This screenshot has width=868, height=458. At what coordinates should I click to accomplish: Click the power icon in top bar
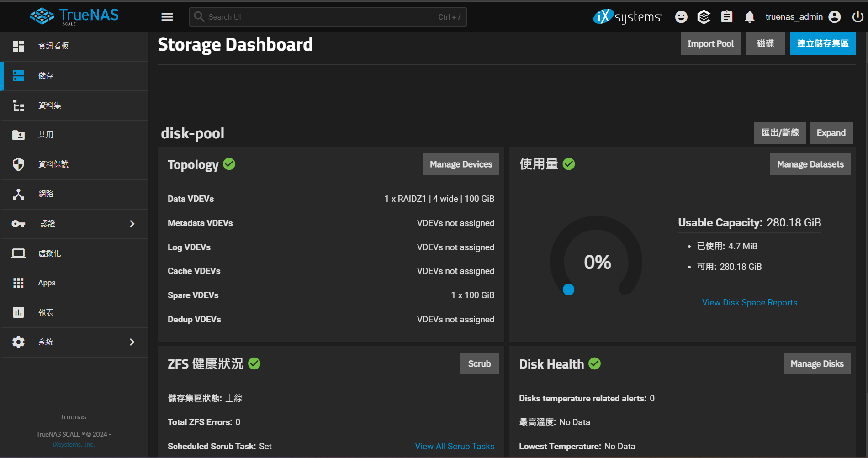pos(857,17)
